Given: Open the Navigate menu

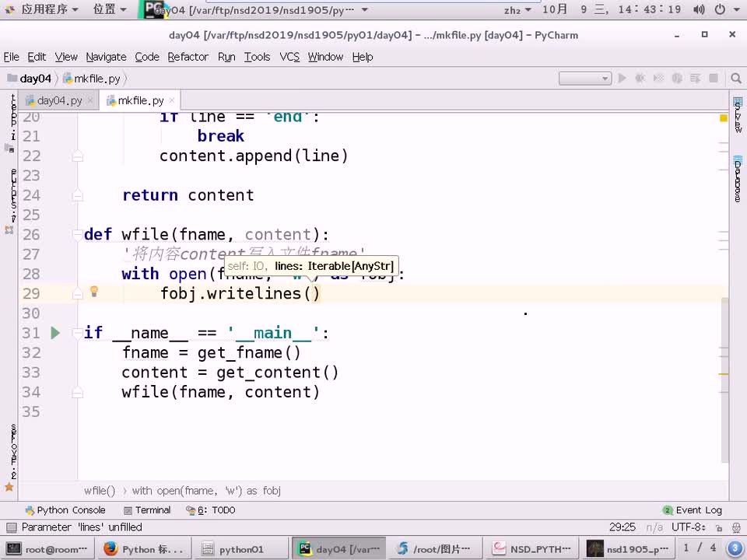Looking at the screenshot, I should coord(107,57).
